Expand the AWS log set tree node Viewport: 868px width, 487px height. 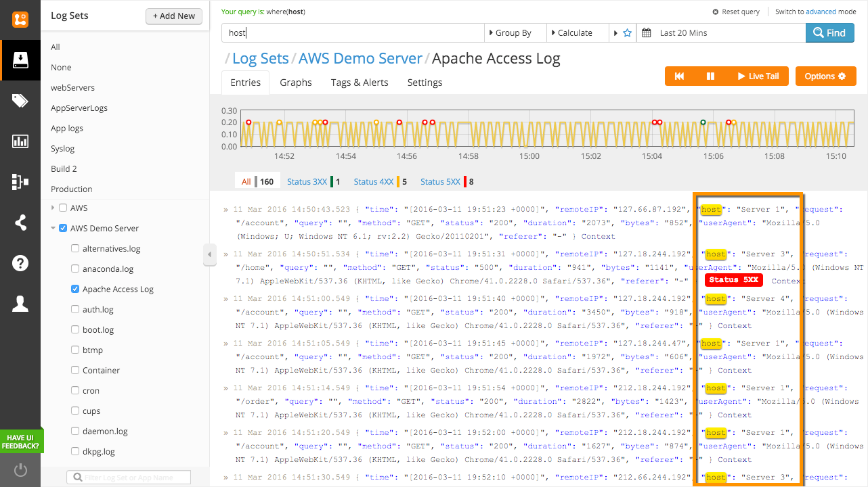[x=53, y=208]
